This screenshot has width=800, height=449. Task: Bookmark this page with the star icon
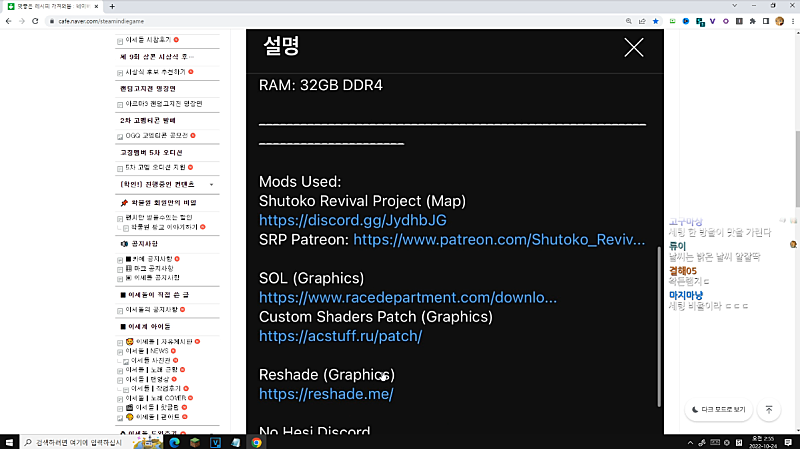point(656,21)
